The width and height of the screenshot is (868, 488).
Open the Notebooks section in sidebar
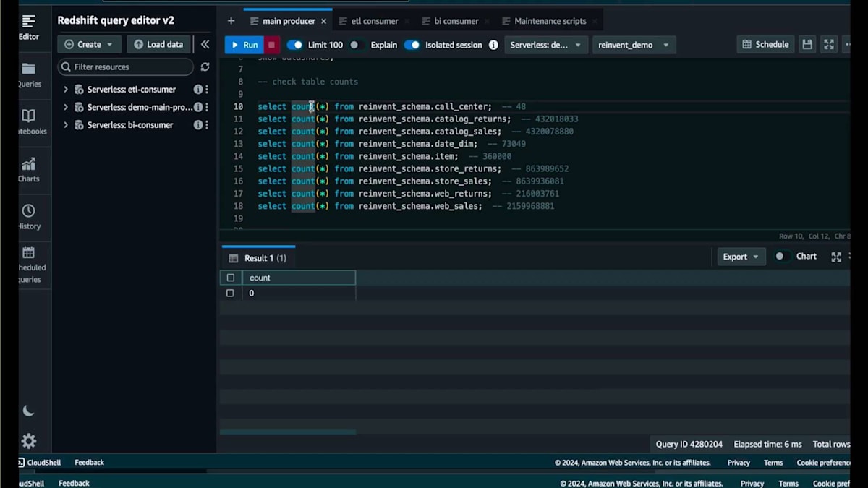pos(30,122)
